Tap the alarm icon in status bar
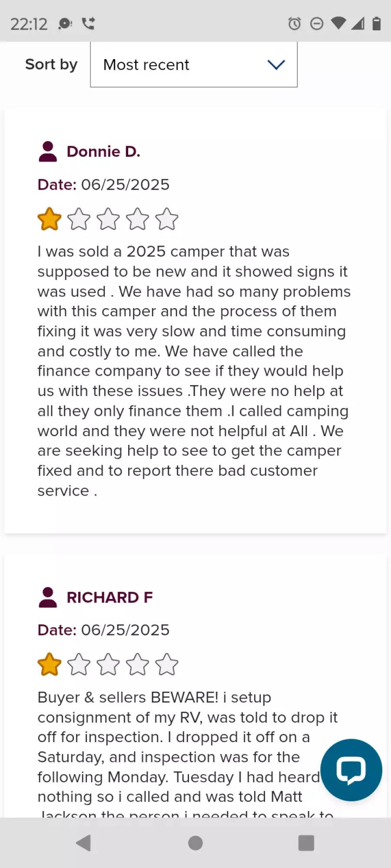The height and width of the screenshot is (868, 391). click(x=295, y=23)
